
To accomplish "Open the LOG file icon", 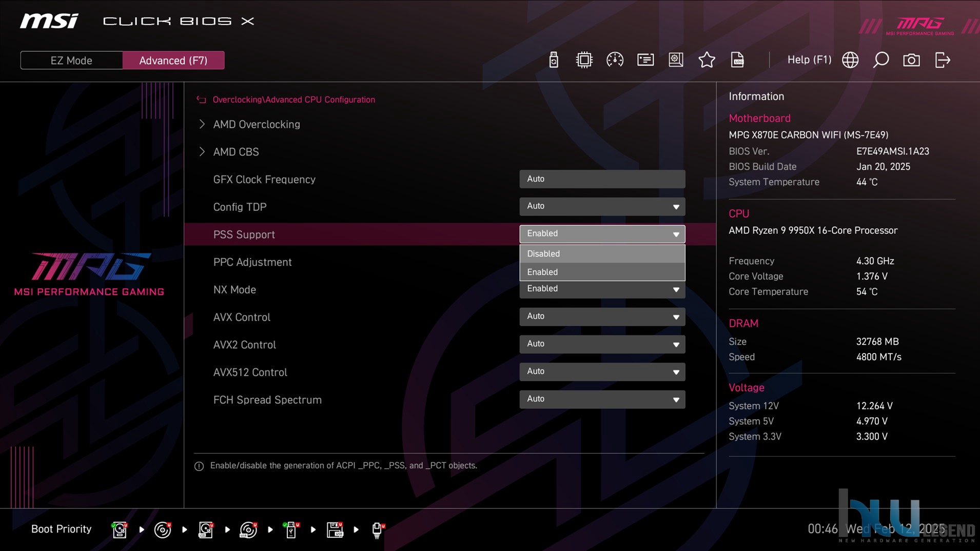I will [737, 60].
